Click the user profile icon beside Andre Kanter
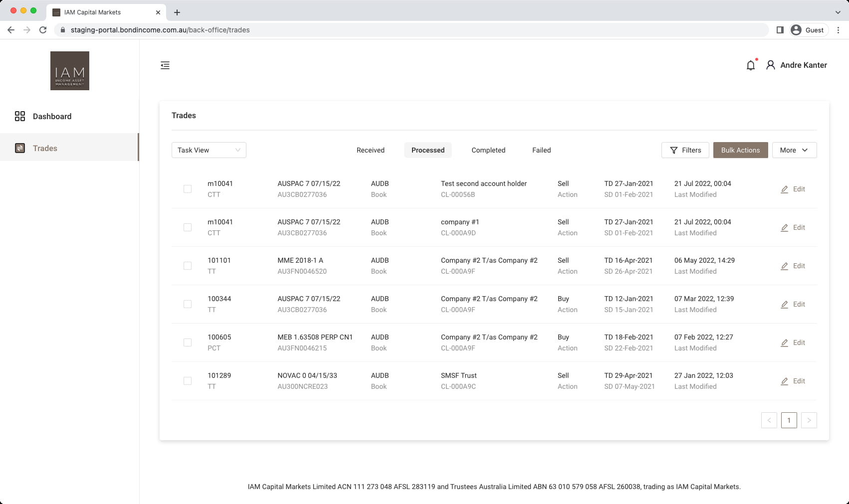 point(770,65)
